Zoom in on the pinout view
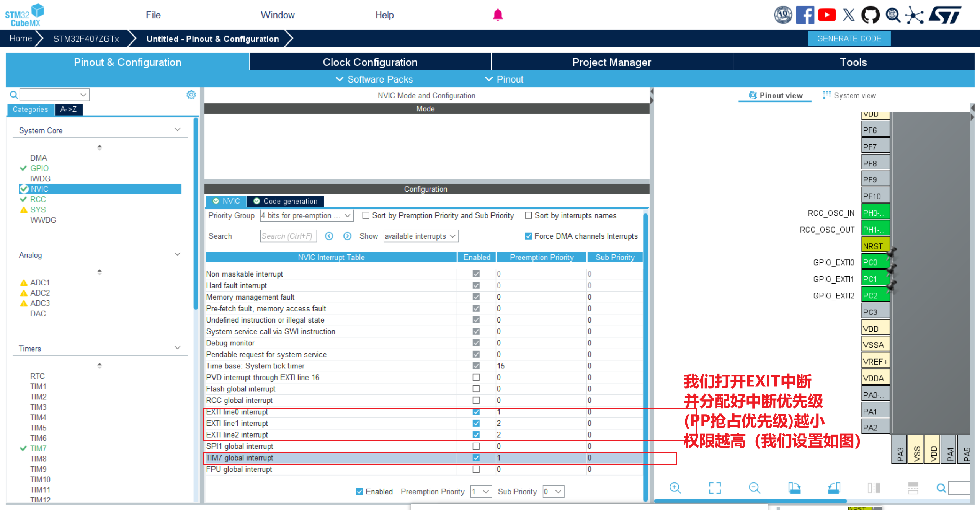The height and width of the screenshot is (510, 980). click(675, 488)
